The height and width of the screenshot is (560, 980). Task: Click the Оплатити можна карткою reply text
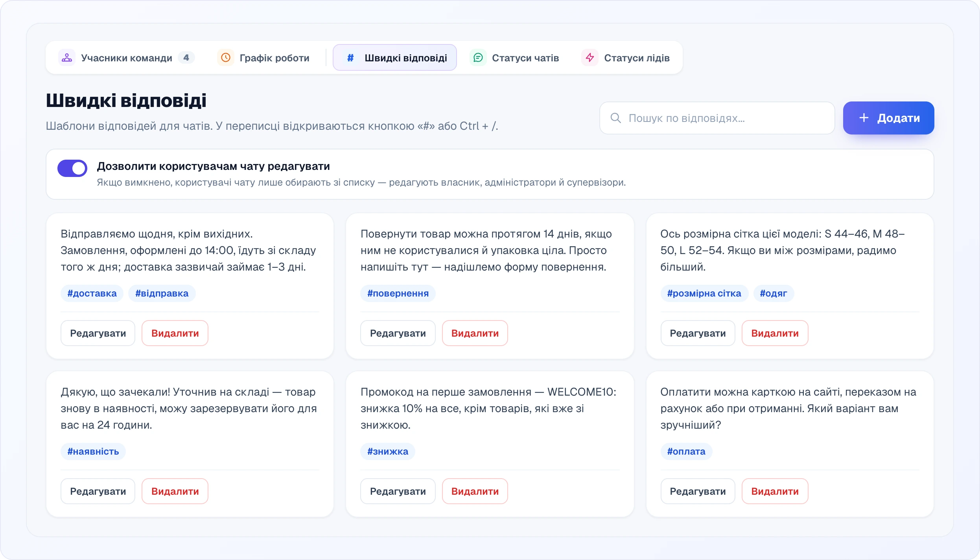tap(788, 408)
